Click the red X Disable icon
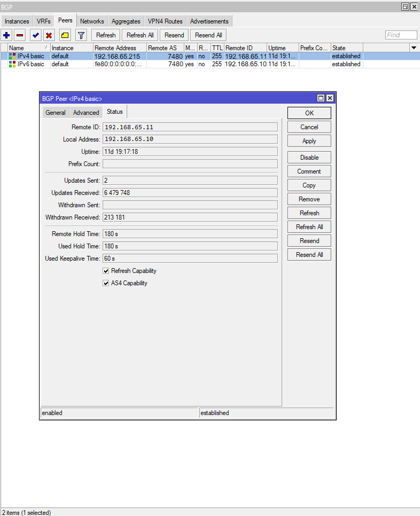Image resolution: width=420 pixels, height=516 pixels. click(x=49, y=35)
